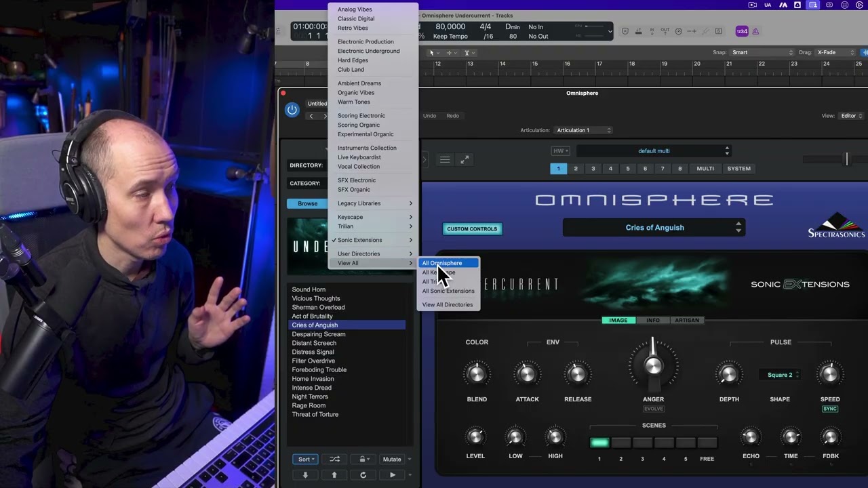
Task: Select Ambient Dreams directory
Action: (x=373, y=83)
